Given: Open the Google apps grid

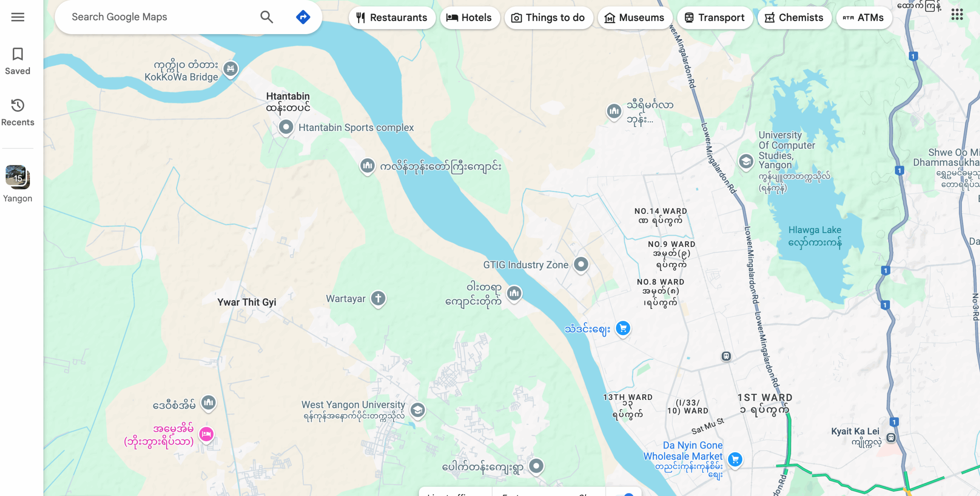Looking at the screenshot, I should tap(957, 15).
